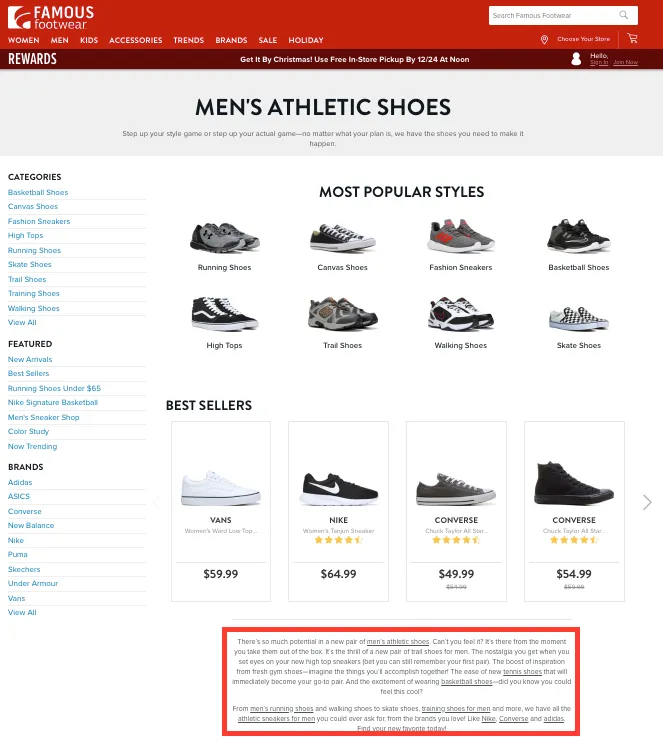Click Running Shoes popular style thumbnail
Screen dimensions: 663x745
pos(224,238)
